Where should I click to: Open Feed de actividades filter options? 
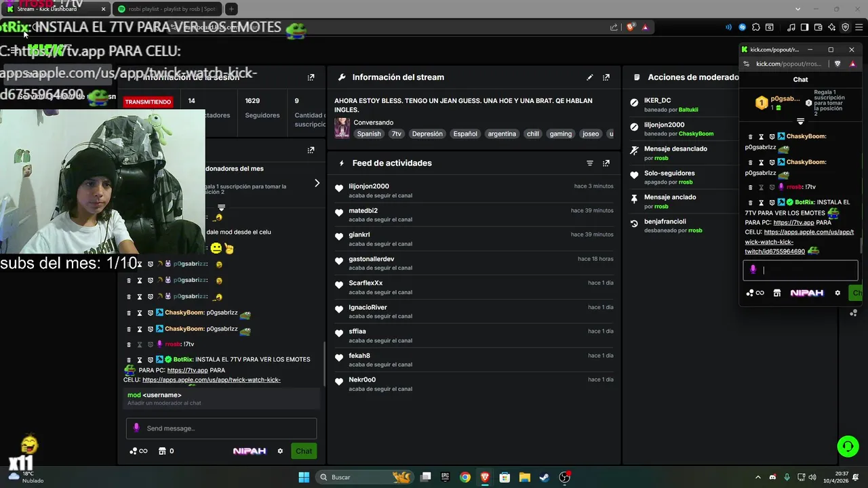click(x=590, y=163)
